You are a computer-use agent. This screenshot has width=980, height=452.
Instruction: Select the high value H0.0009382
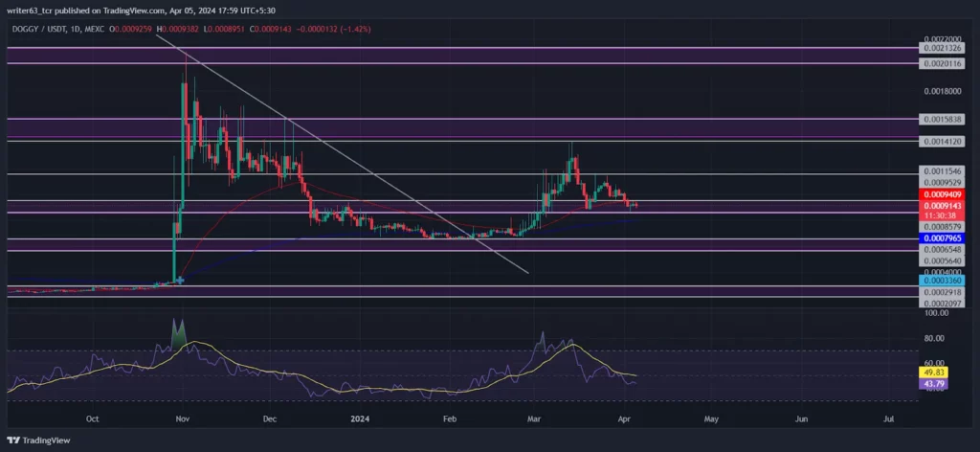[178, 29]
